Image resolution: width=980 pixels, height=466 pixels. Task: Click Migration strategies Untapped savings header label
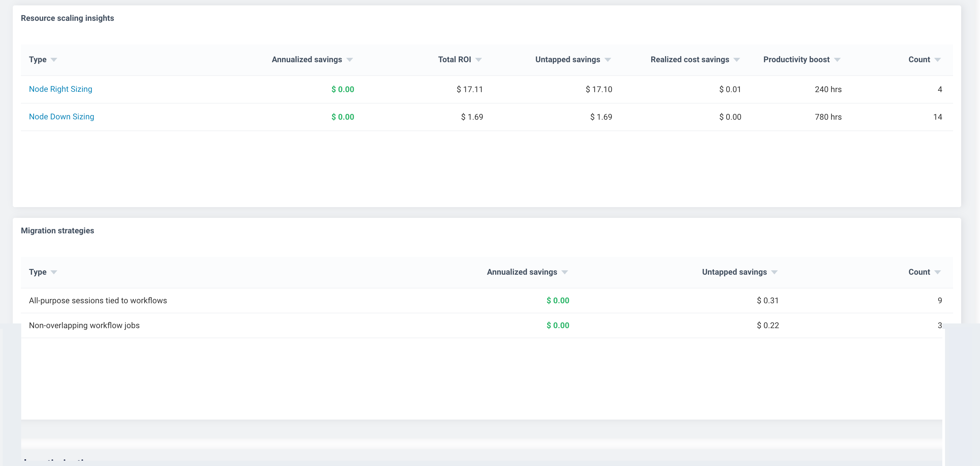734,272
